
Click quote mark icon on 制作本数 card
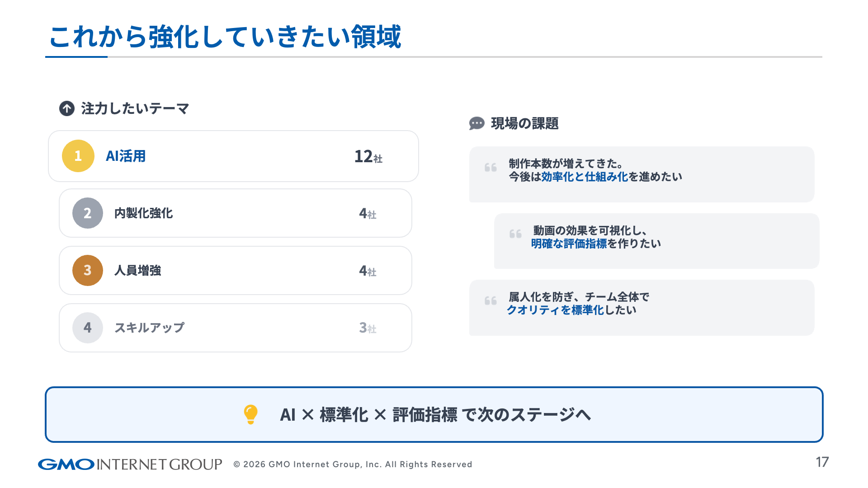pyautogui.click(x=491, y=168)
